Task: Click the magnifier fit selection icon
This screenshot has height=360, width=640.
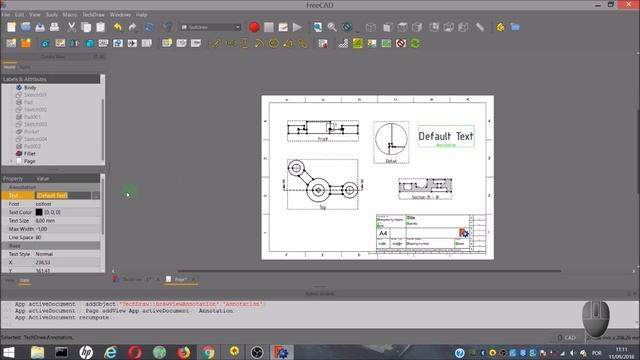Action: tap(332, 27)
